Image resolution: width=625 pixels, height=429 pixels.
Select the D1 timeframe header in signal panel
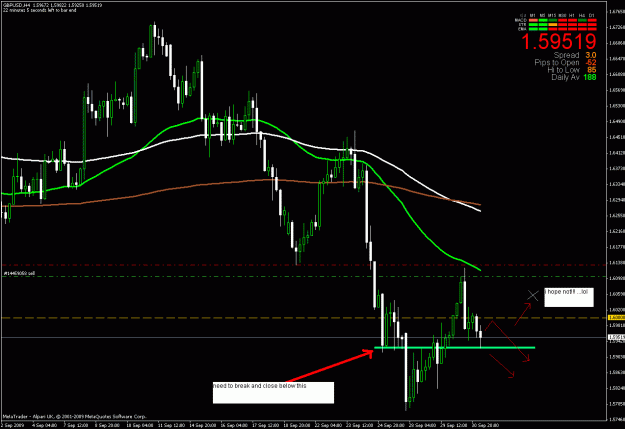coord(592,16)
